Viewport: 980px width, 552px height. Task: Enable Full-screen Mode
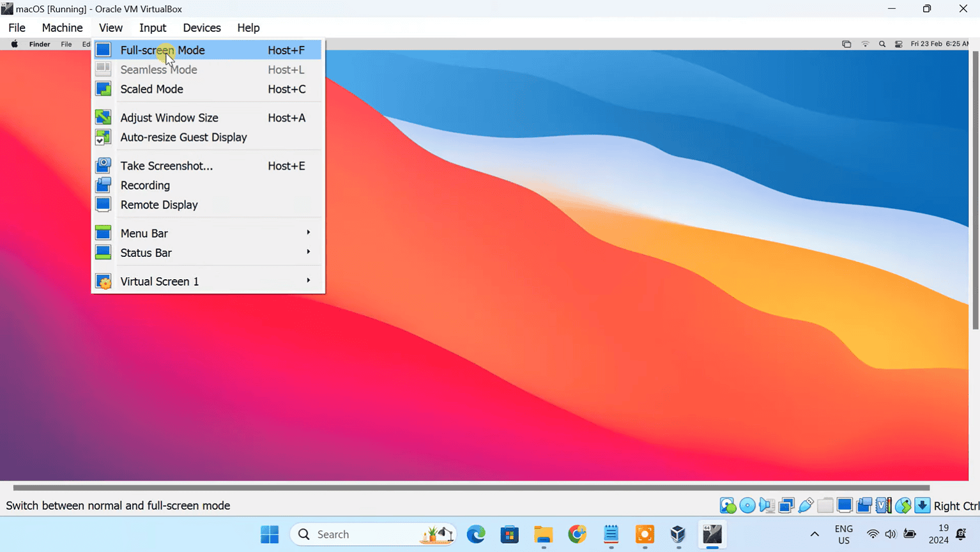point(162,50)
